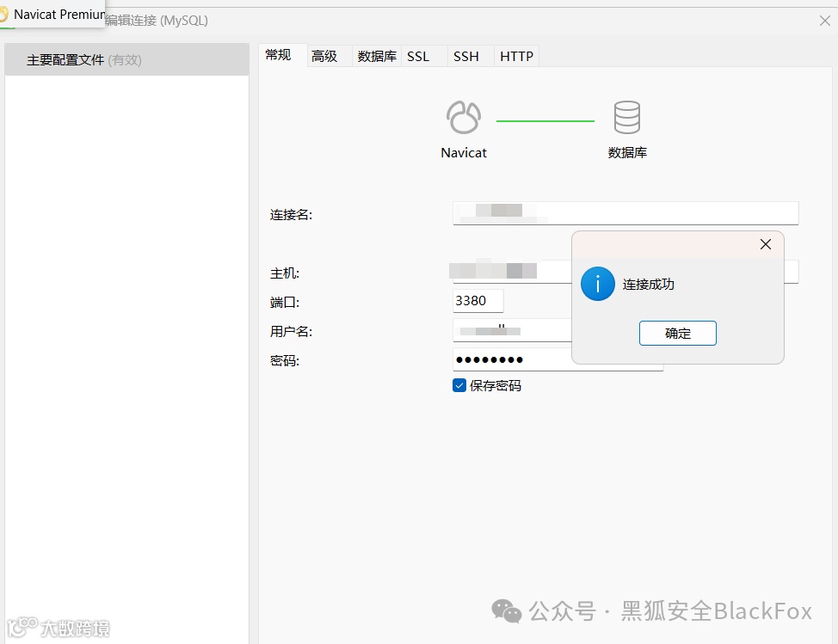Click the database cylinder icon
The image size is (838, 644).
tap(627, 117)
